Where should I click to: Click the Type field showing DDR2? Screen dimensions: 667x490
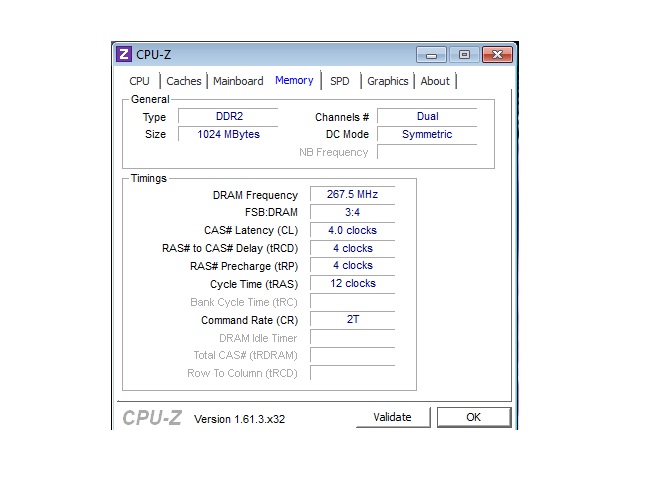pyautogui.click(x=228, y=117)
